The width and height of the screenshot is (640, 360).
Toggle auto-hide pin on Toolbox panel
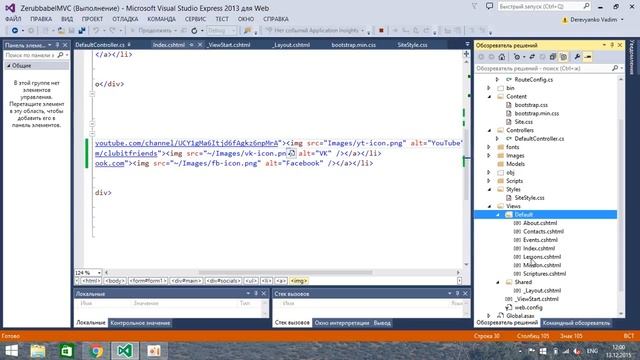57,45
